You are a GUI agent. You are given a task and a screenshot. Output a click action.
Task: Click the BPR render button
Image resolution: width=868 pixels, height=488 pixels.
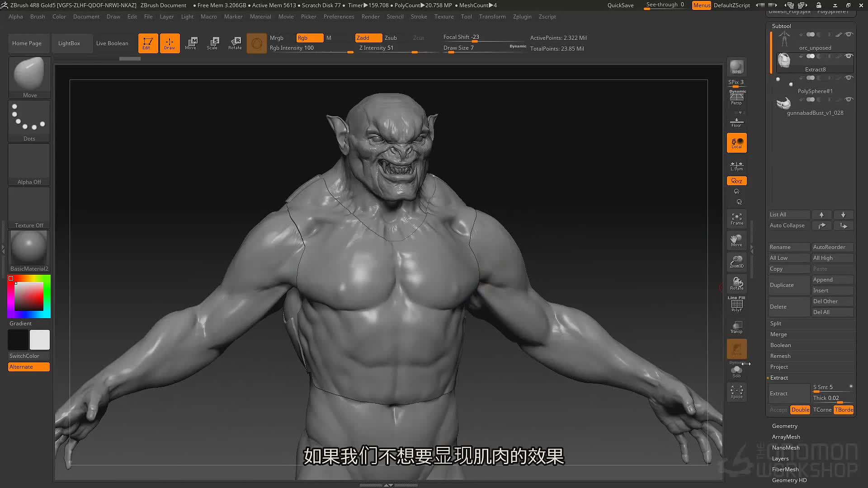(736, 67)
